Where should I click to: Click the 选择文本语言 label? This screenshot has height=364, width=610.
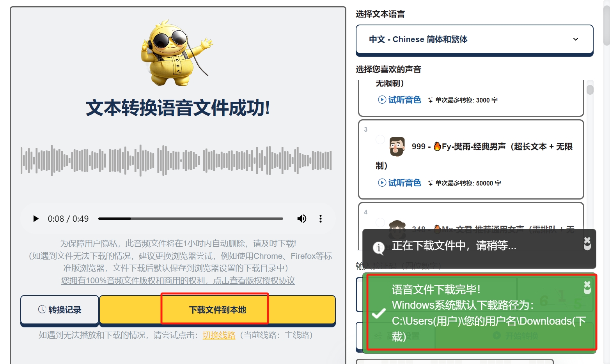[x=380, y=14]
